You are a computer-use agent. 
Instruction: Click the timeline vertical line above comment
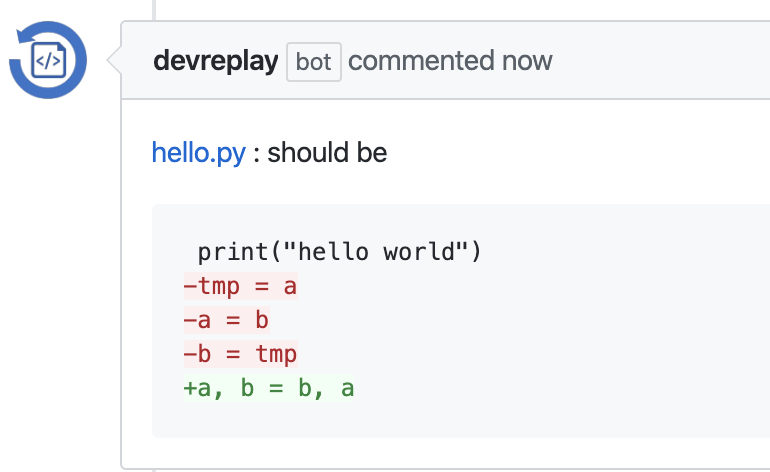154,10
